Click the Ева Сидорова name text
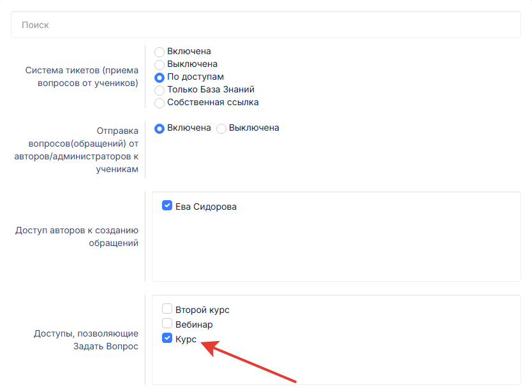 (206, 207)
